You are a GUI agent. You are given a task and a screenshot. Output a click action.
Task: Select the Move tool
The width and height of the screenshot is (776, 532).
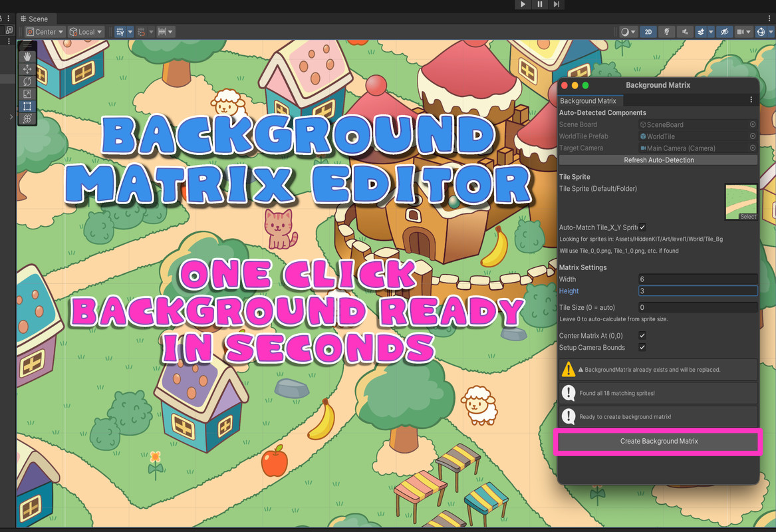pyautogui.click(x=27, y=69)
